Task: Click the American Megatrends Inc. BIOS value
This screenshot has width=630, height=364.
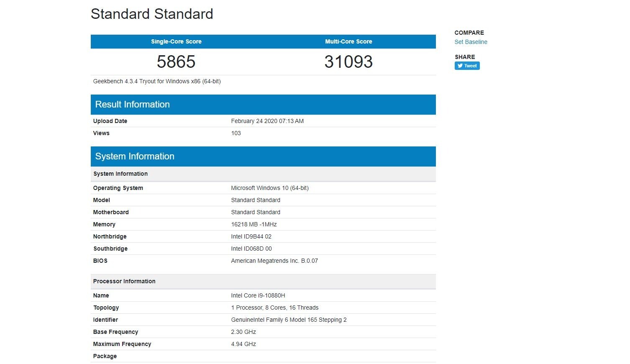Action: point(274,261)
